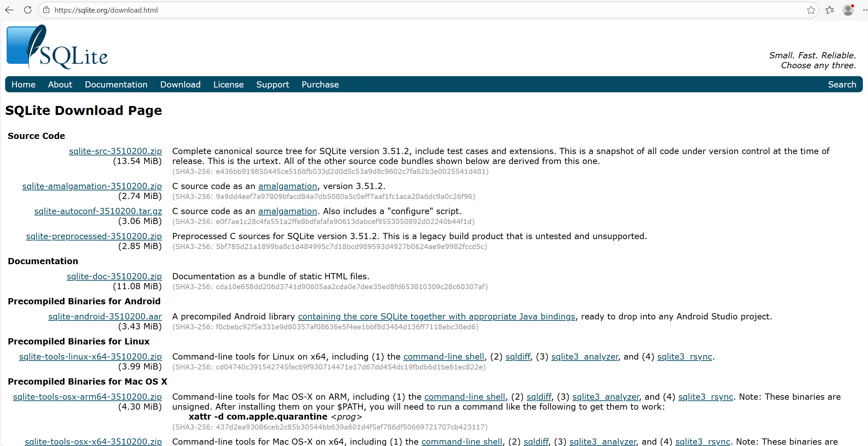Screen dimensions: 868x446
Task: Download the sqlite-amalgamation-3510200.zip archive
Action: click(x=92, y=186)
